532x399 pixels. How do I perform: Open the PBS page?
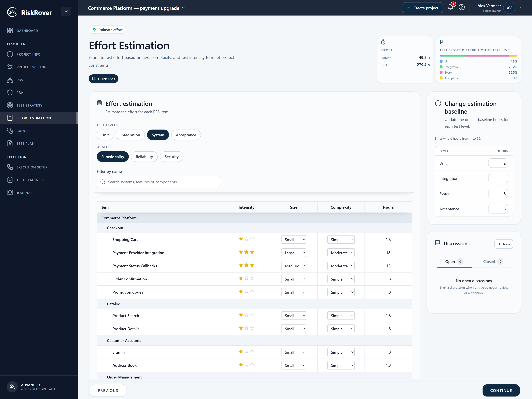coord(39,80)
